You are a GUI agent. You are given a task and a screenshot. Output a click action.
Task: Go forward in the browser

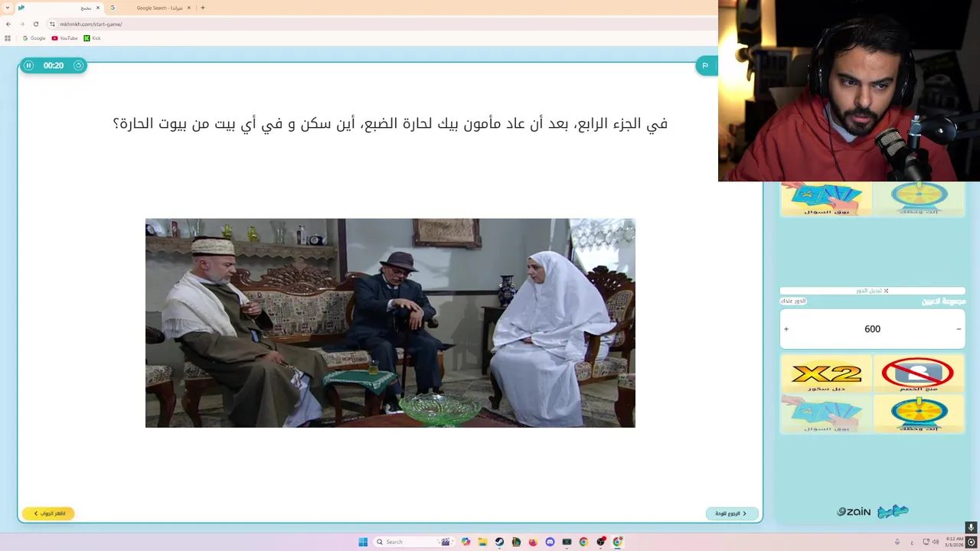tap(21, 24)
